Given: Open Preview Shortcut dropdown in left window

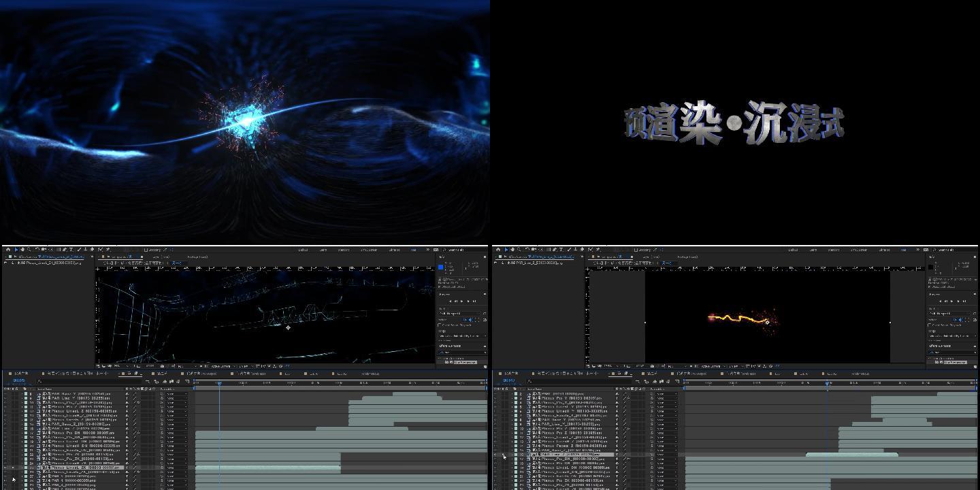Looking at the screenshot, I should [459, 313].
